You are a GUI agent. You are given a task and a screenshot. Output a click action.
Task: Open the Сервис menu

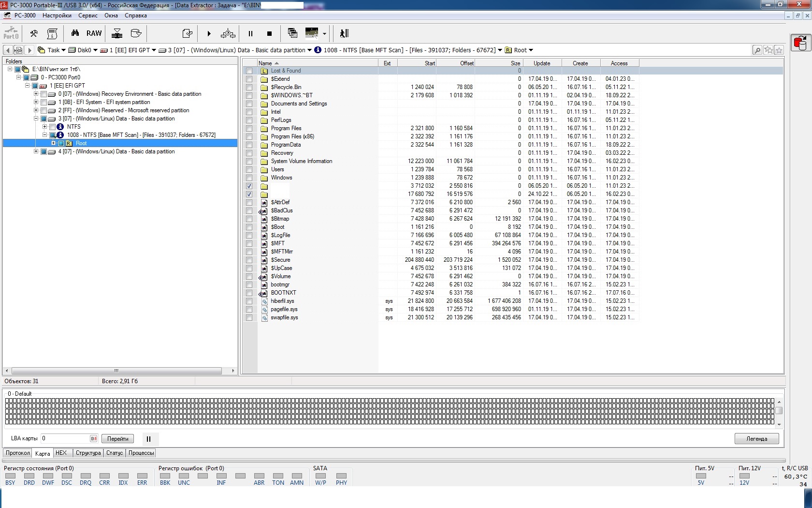88,15
